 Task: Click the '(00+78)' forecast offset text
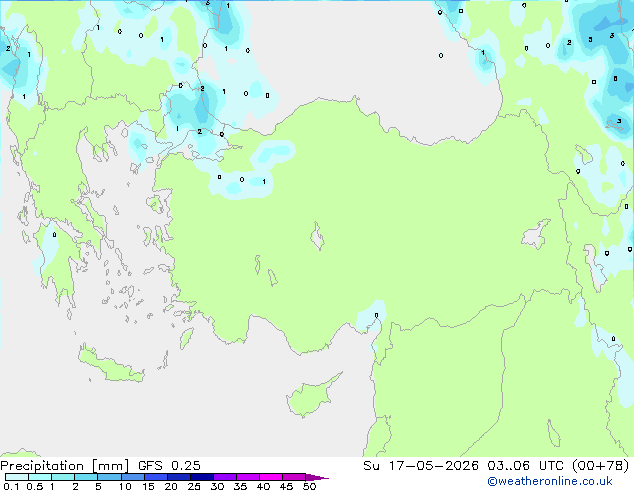601,466
